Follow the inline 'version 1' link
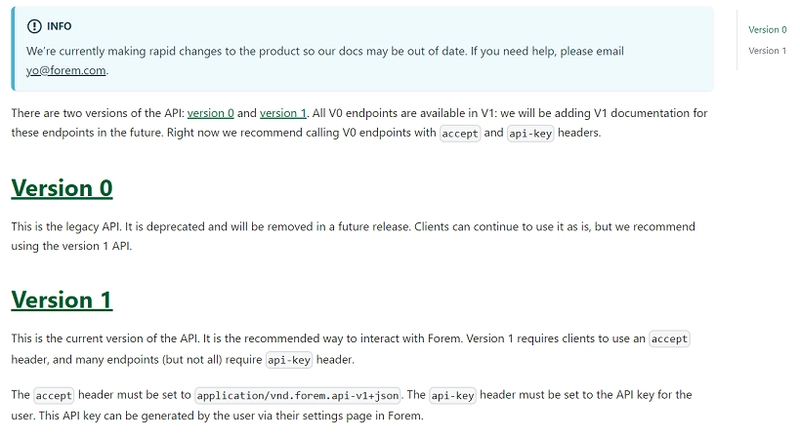 [283, 113]
